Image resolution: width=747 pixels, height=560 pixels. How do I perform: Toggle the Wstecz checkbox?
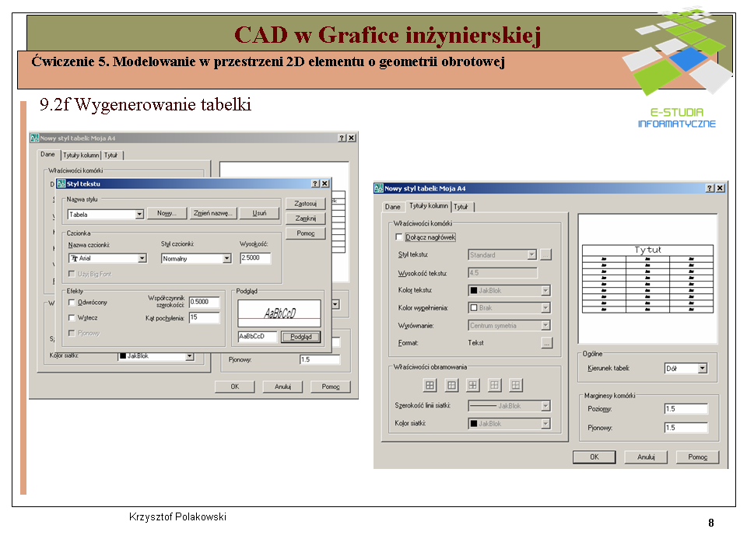(72, 317)
